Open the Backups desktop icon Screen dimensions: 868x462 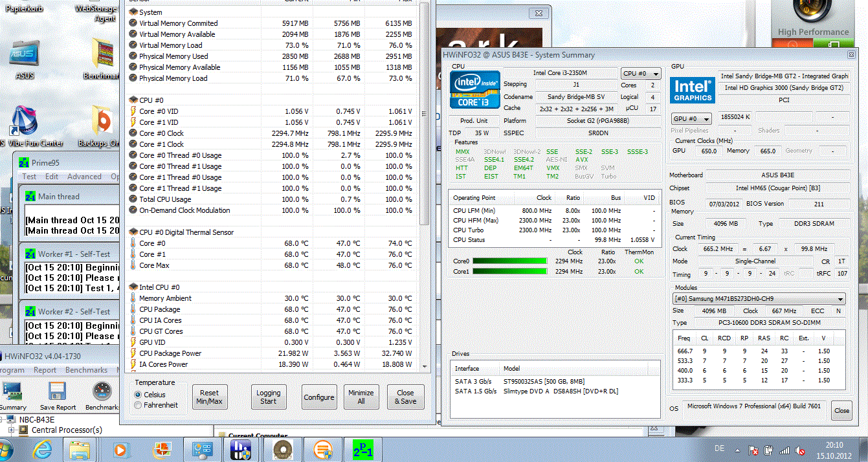101,126
